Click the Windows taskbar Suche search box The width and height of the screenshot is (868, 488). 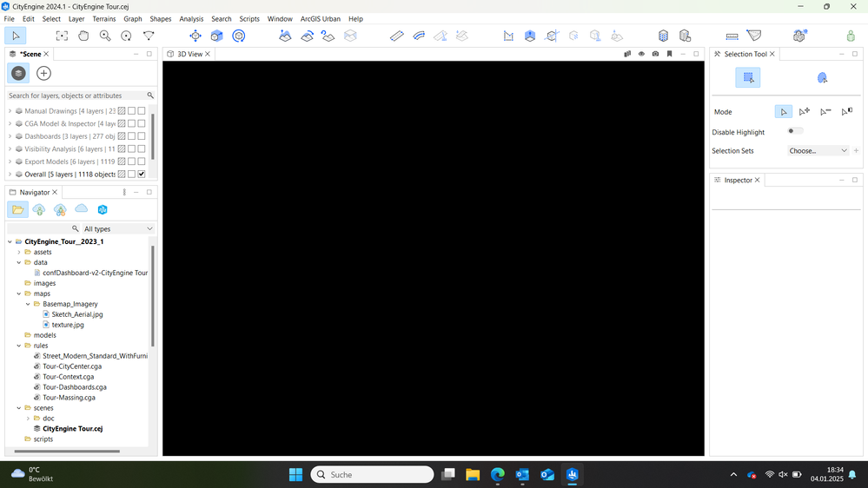tap(372, 475)
